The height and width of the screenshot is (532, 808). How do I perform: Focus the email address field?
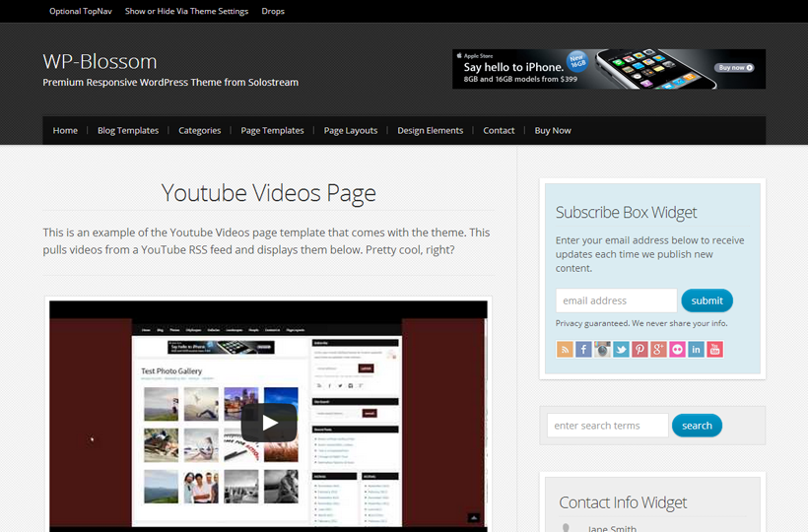pos(616,300)
